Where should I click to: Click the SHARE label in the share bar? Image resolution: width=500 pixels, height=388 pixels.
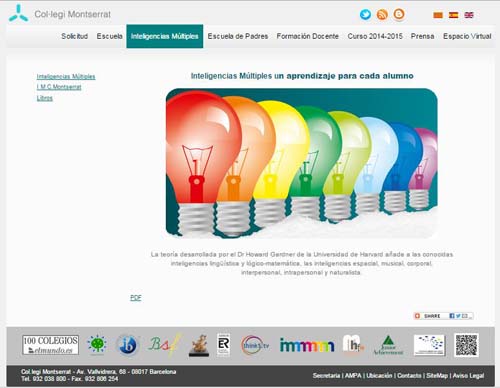432,316
